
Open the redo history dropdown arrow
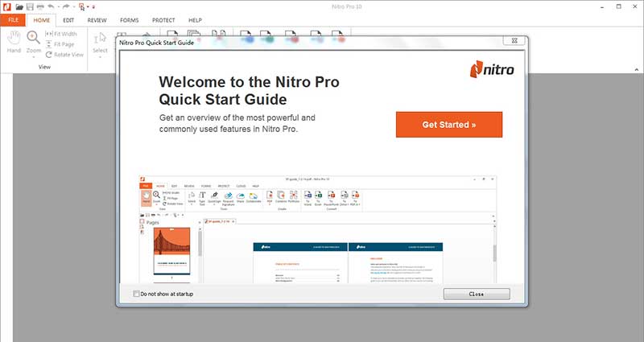(73, 7)
